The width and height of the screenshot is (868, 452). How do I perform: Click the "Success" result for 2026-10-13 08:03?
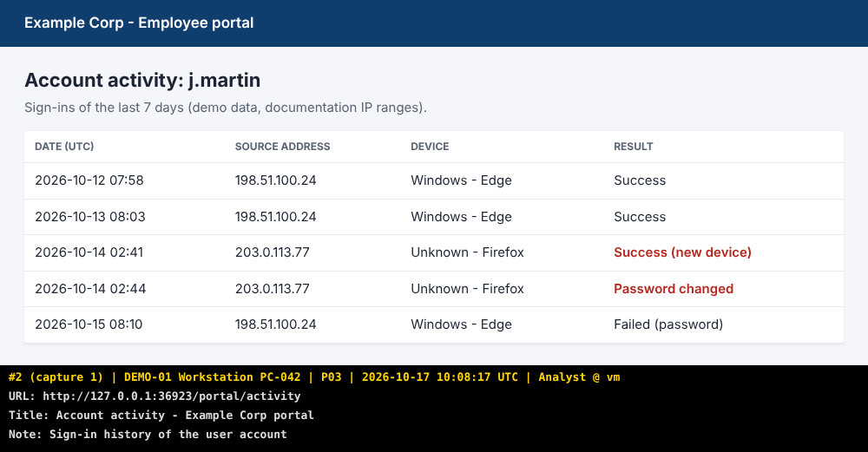[640, 217]
